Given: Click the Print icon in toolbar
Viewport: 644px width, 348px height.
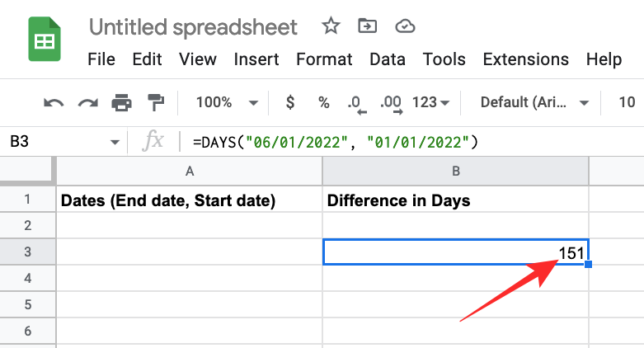Looking at the screenshot, I should [x=122, y=103].
